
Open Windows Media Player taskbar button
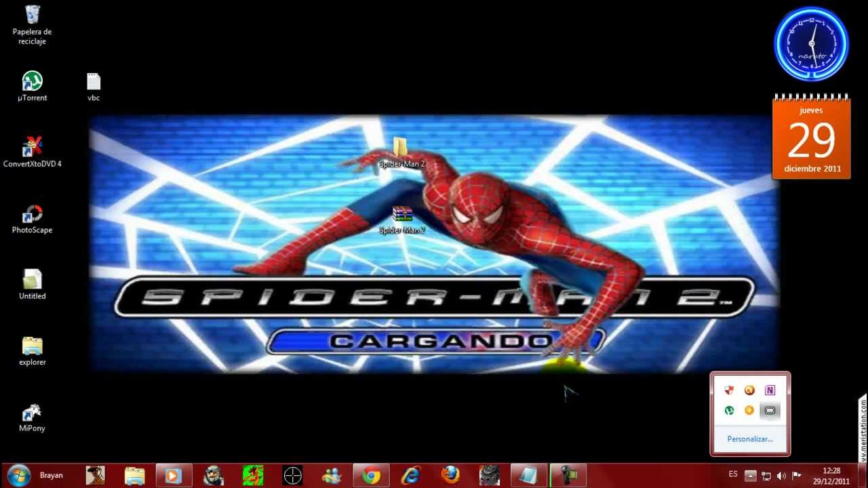pos(173,475)
